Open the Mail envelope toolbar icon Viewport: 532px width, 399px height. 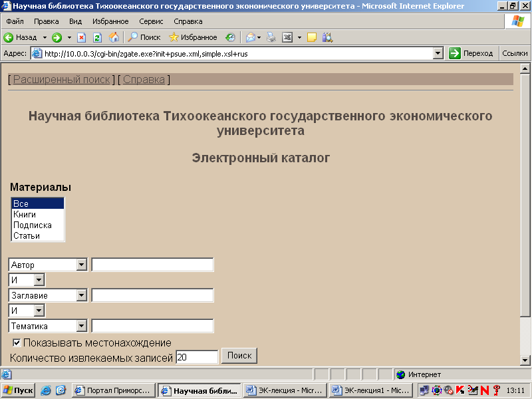point(251,37)
